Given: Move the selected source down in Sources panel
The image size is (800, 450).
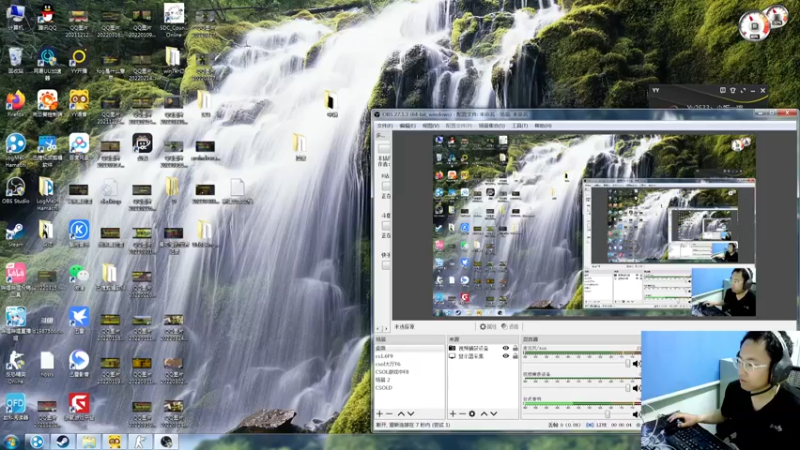Looking at the screenshot, I should pos(493,414).
